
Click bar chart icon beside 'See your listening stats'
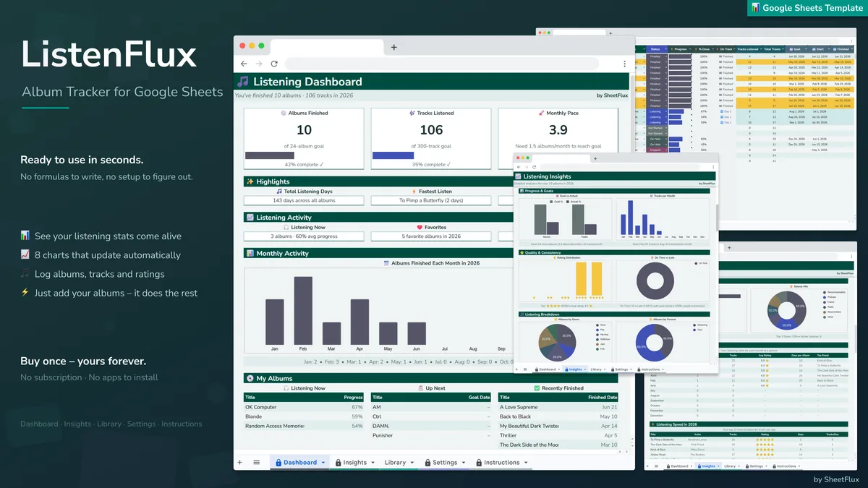click(x=25, y=236)
